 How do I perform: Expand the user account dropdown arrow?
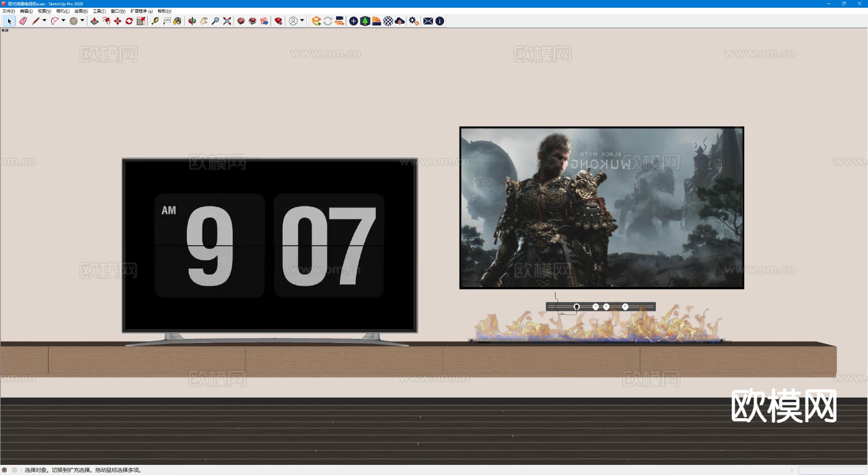coord(302,21)
